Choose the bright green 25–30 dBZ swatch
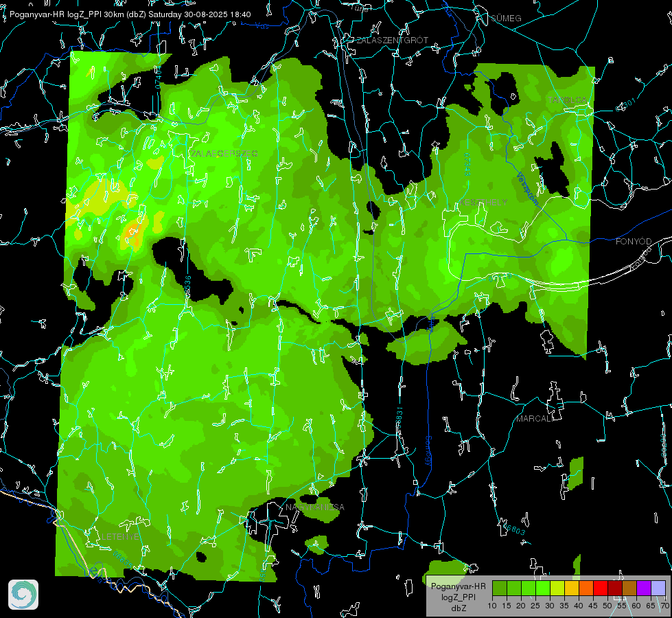This screenshot has height=618, width=672. coord(543,588)
